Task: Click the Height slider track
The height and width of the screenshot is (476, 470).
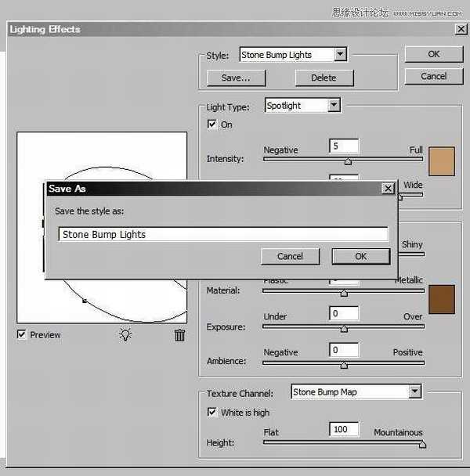Action: pyautogui.click(x=343, y=443)
